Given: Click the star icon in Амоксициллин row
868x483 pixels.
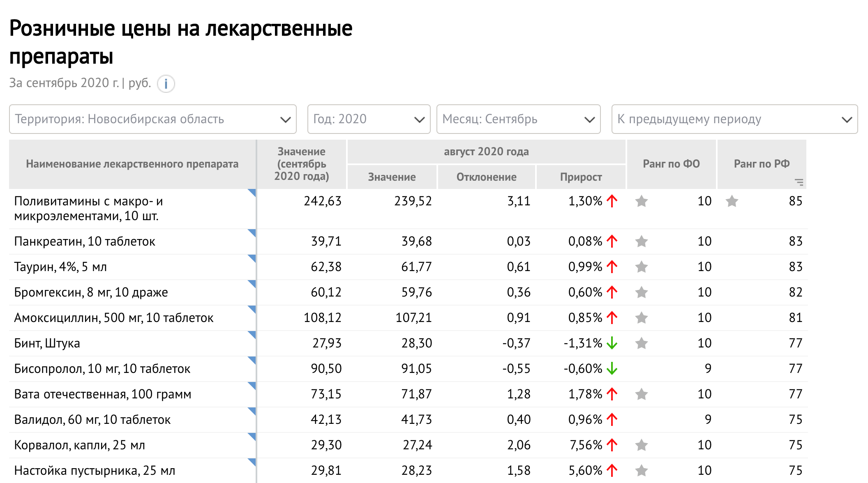Looking at the screenshot, I should click(x=642, y=318).
